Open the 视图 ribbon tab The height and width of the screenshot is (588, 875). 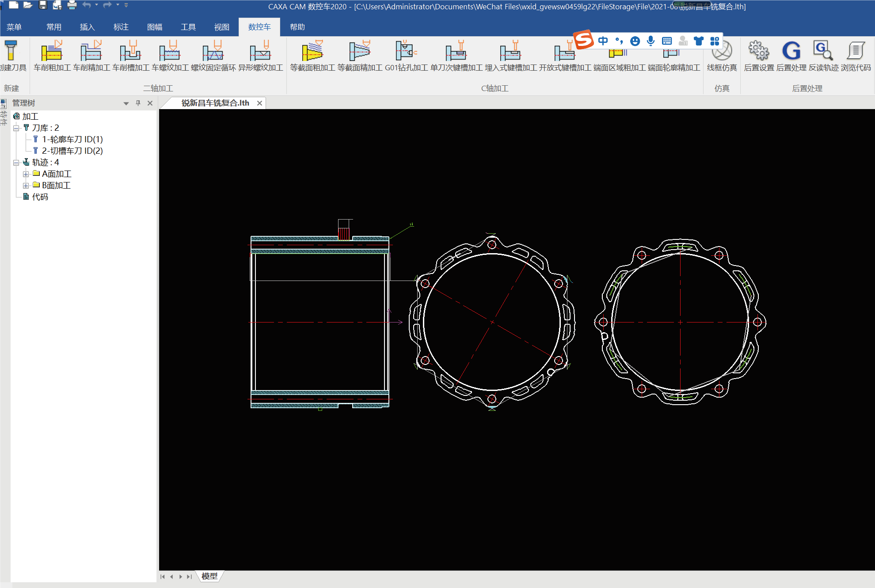221,27
